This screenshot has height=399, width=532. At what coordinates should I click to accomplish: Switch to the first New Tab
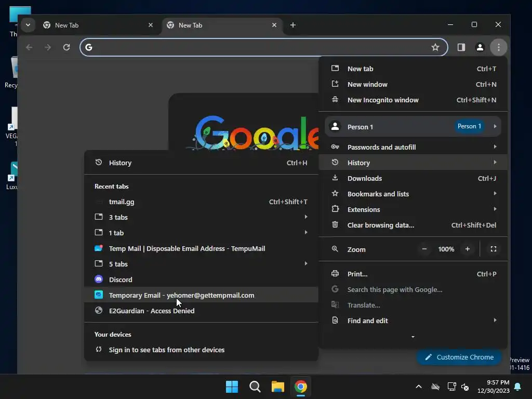pos(98,25)
